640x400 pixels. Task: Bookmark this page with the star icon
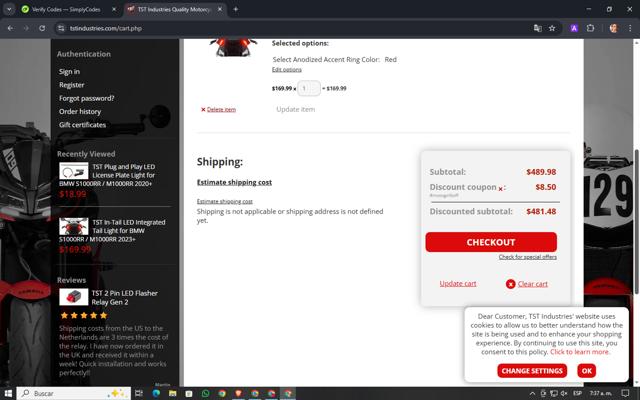click(552, 28)
